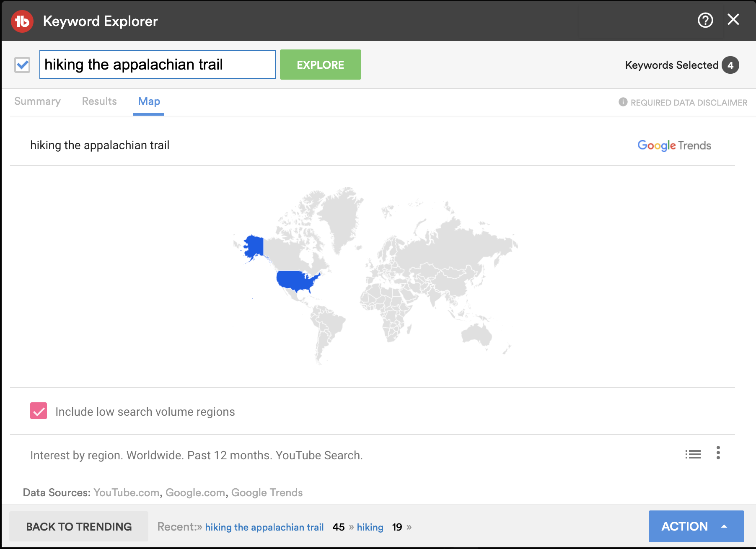The height and width of the screenshot is (549, 756).
Task: Switch to the Results tab
Action: (x=99, y=101)
